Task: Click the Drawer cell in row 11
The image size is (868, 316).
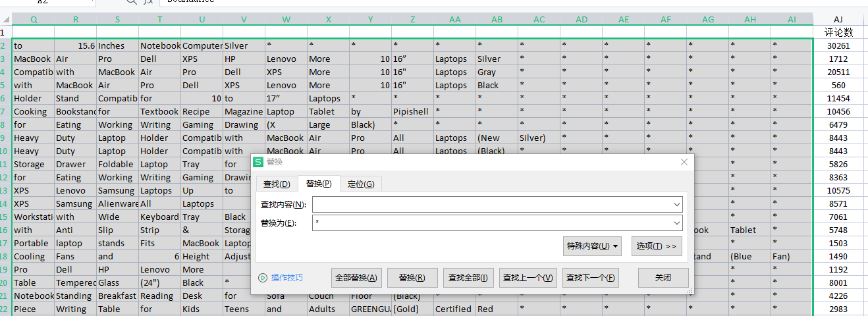Action: [x=76, y=164]
